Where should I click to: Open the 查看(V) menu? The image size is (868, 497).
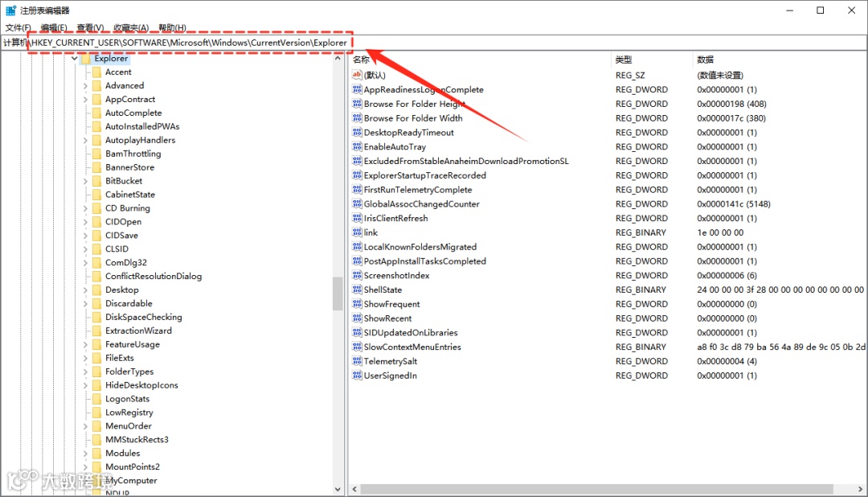[90, 27]
